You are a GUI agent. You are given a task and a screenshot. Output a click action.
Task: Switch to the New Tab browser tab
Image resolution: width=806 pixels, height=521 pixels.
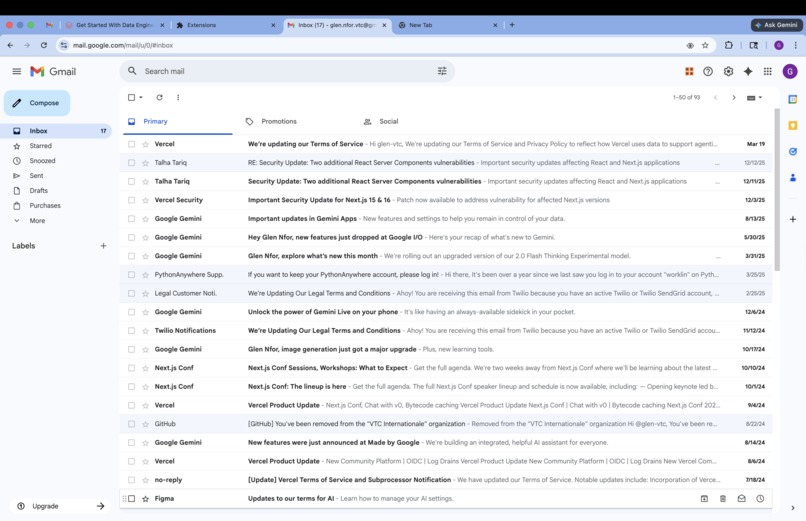click(448, 25)
